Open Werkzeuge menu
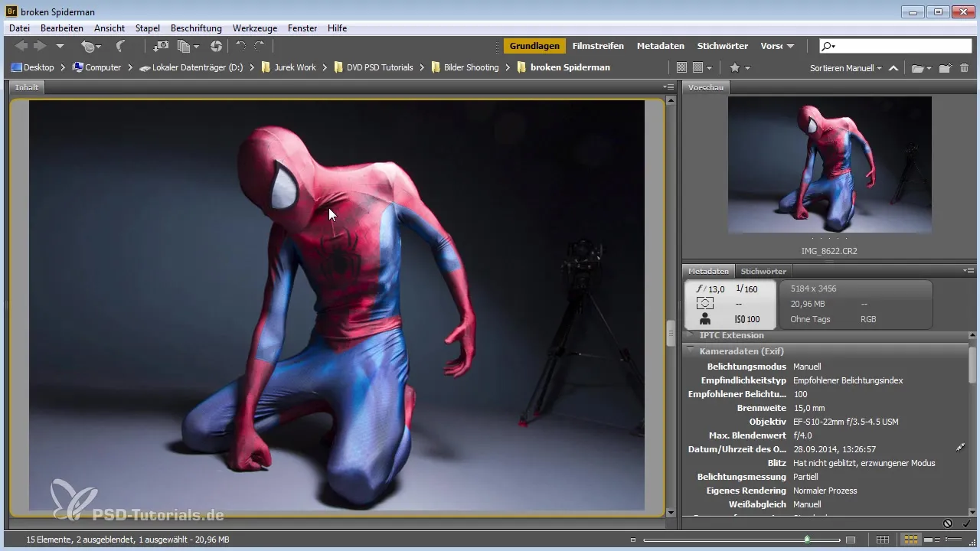This screenshot has height=551, width=980. tap(255, 28)
